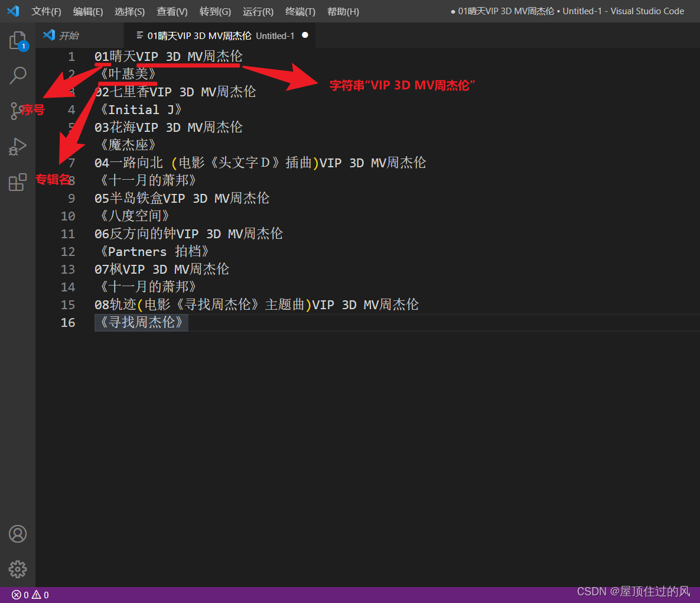700x603 pixels.
Task: Click line number 12 in gutter
Action: 68,251
